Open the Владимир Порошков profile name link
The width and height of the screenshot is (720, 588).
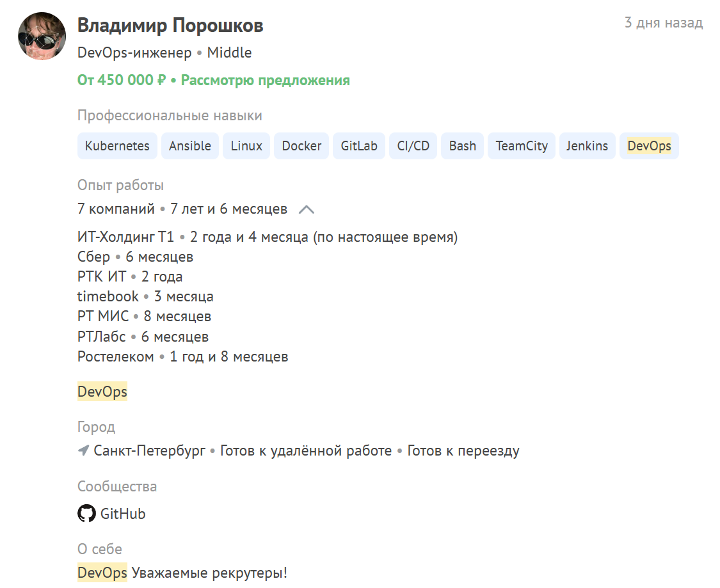(x=170, y=26)
